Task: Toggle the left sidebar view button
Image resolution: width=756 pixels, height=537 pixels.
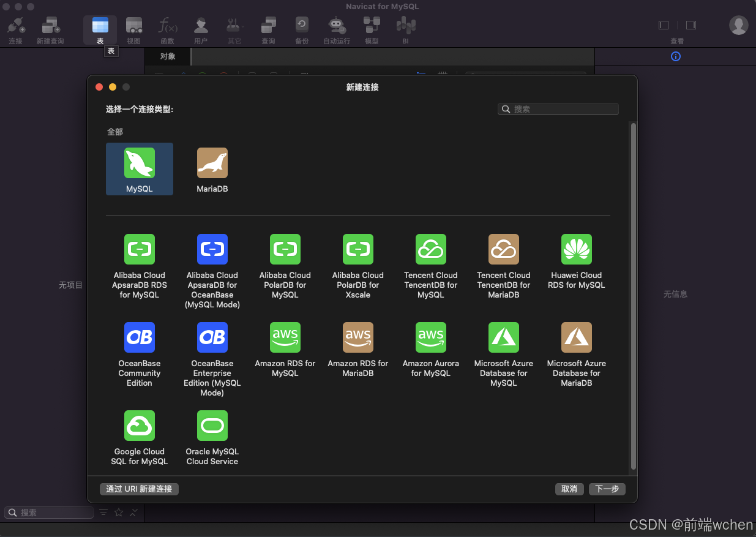Action: [664, 25]
